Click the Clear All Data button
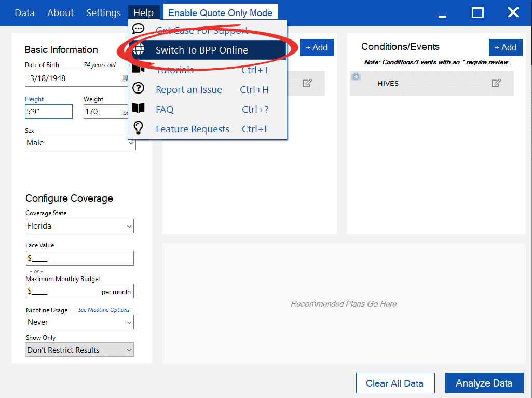The height and width of the screenshot is (398, 532). 394,383
